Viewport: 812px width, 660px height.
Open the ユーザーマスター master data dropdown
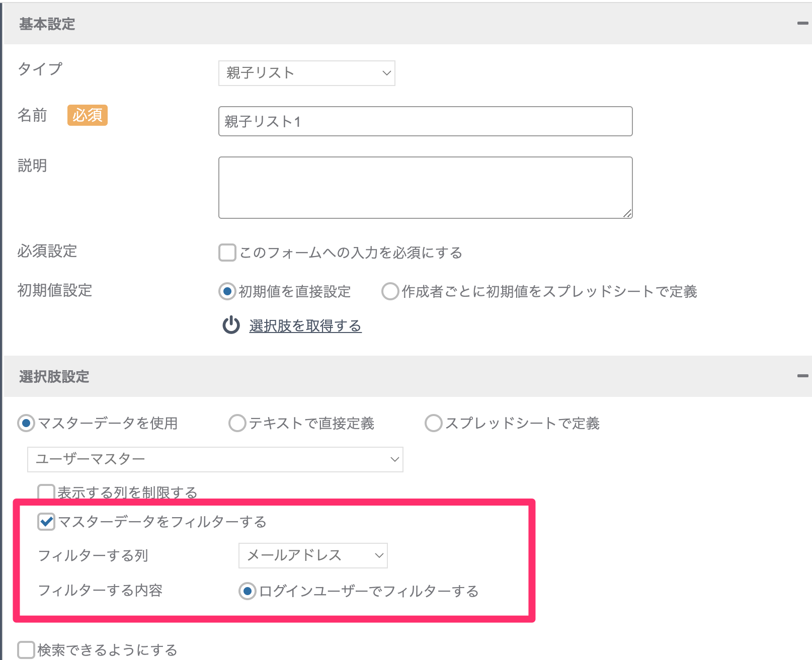pyautogui.click(x=215, y=459)
